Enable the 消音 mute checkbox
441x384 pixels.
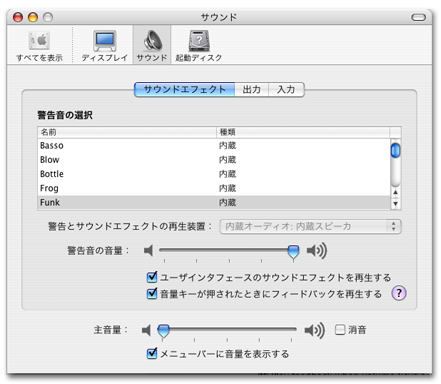pyautogui.click(x=340, y=330)
